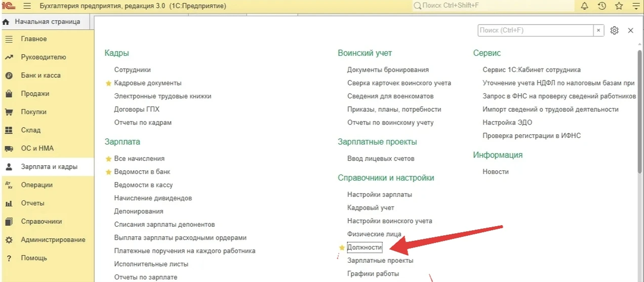Image resolution: width=644 pixels, height=282 pixels.
Task: Click the vertical scrollbar of menu panel
Action: (x=639, y=112)
